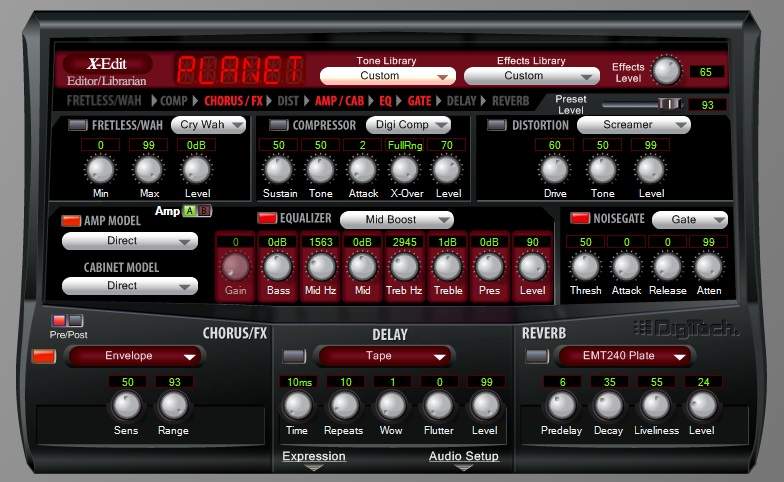Open the Audio Setup panel link
Screen dimensions: 784x482
click(464, 456)
